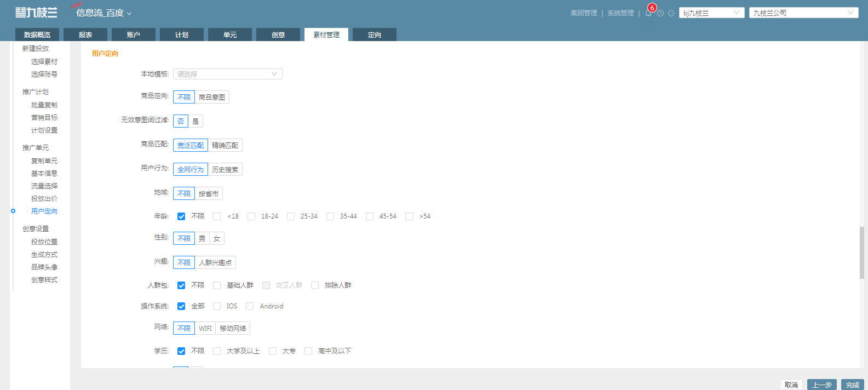
Task: Check 高中及以下 for 学历
Action: point(308,351)
